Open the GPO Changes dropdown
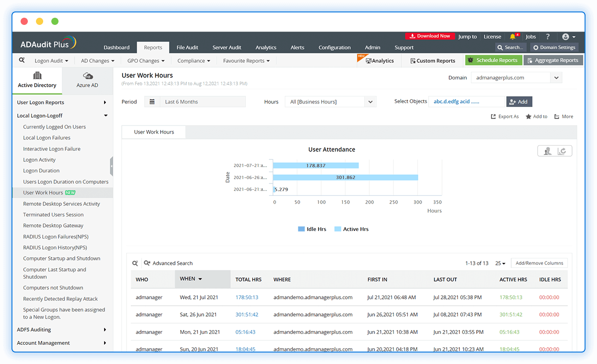This screenshot has width=597, height=364. [146, 61]
